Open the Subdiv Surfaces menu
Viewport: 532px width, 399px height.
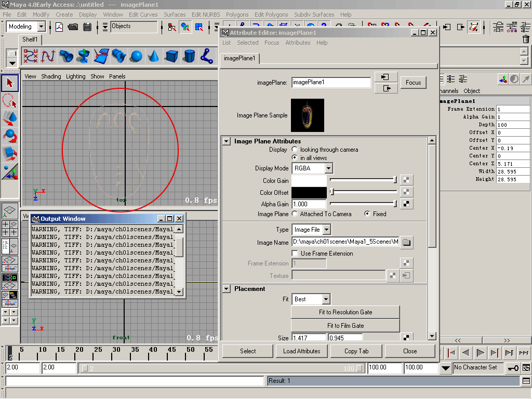click(314, 15)
